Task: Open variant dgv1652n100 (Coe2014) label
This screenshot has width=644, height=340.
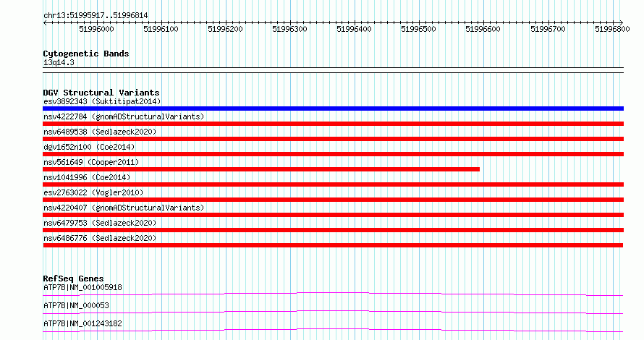Action: click(89, 147)
